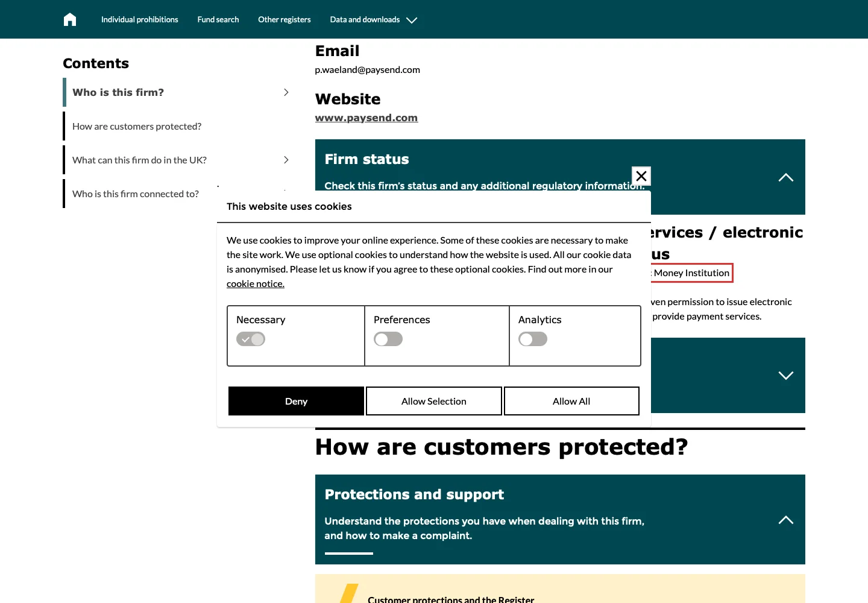Click the Allow Selection button
Image resolution: width=868 pixels, height=603 pixels.
coord(434,401)
